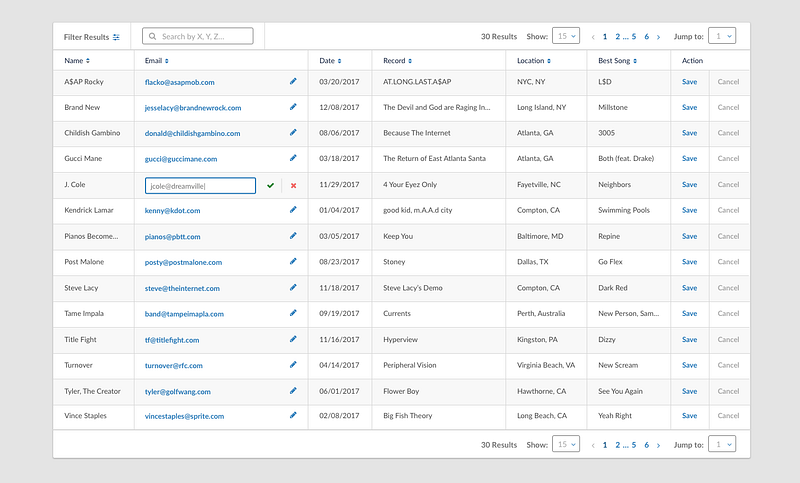Open vincestaples@sprite.com email link
The width and height of the screenshot is (800, 483).
pos(184,416)
